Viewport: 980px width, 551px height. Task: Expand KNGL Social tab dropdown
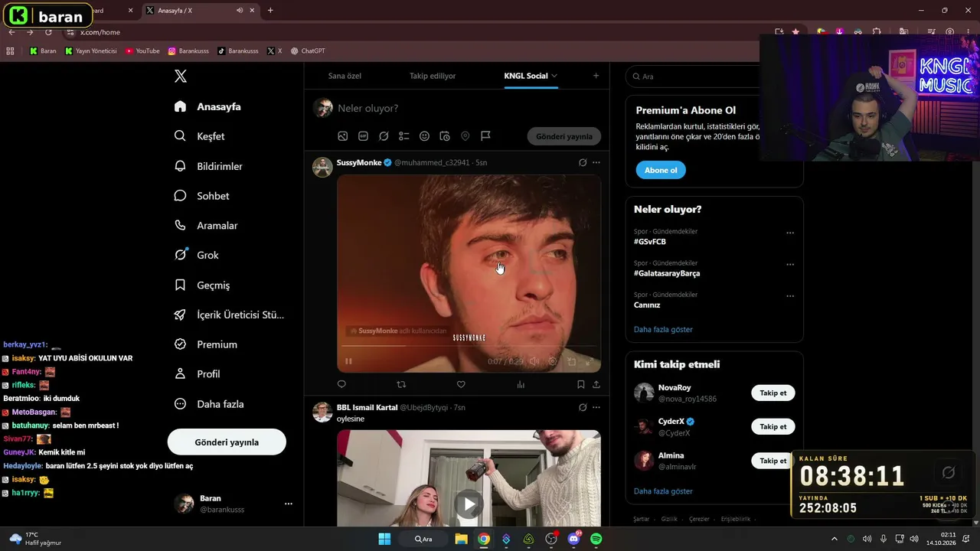tap(554, 76)
